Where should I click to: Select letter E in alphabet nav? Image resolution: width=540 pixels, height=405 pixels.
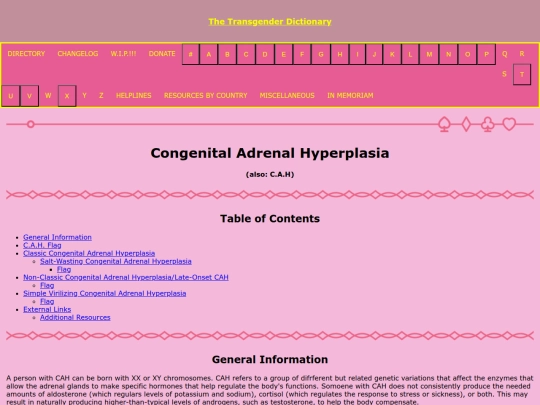point(283,54)
